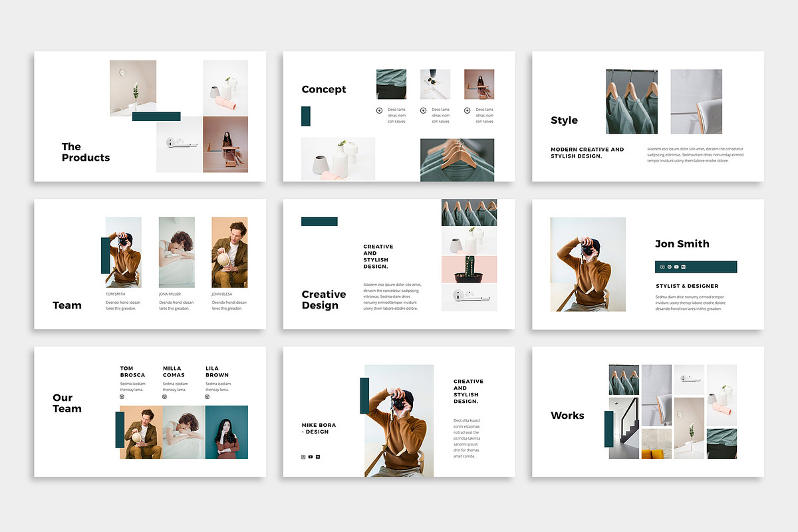Select the AirPods photo in Creative Design slide

point(469,297)
